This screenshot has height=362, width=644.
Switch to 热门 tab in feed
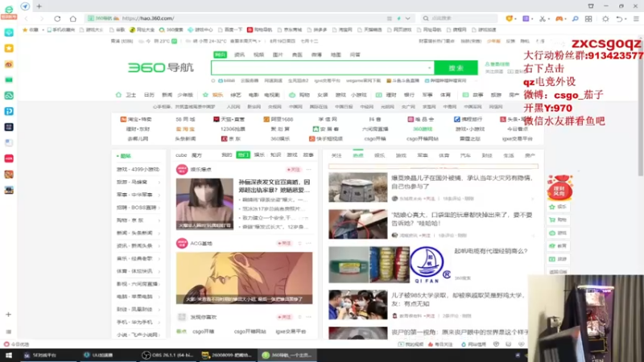(243, 154)
